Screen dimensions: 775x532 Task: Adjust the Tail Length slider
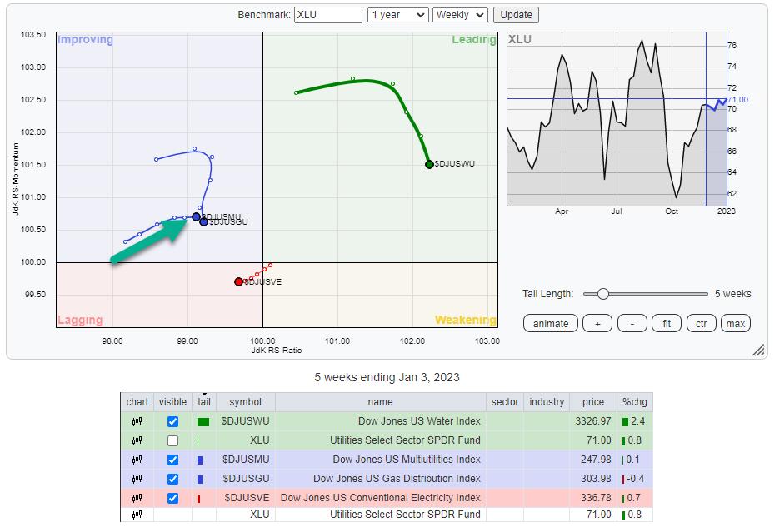(603, 294)
